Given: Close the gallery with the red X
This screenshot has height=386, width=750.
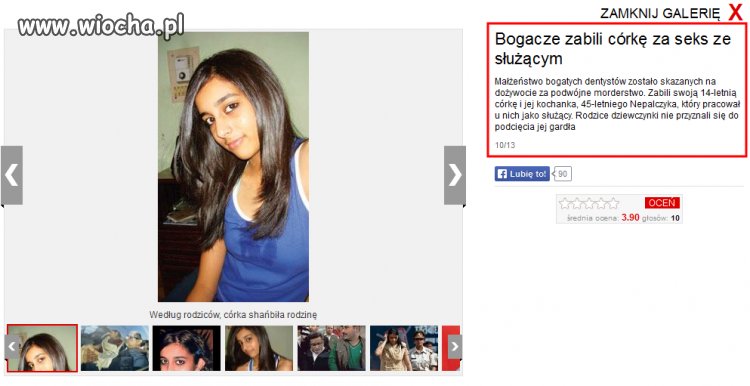Looking at the screenshot, I should 736,12.
